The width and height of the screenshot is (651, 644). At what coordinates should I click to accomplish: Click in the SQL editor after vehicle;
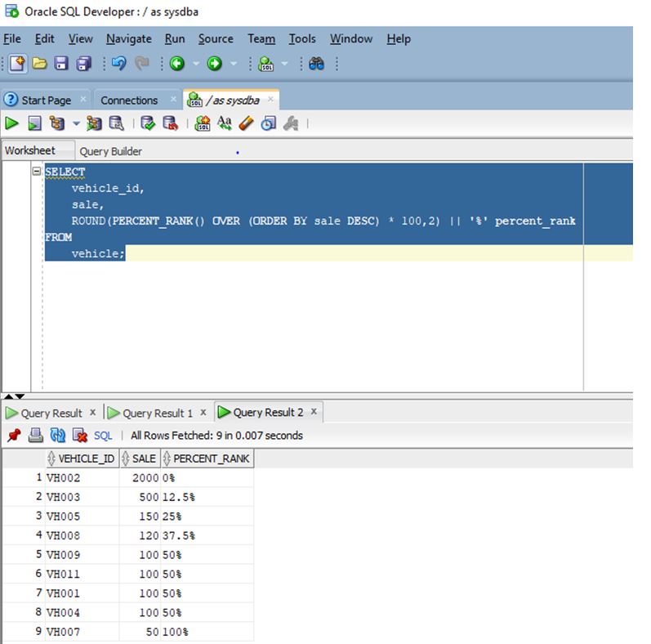(x=126, y=253)
